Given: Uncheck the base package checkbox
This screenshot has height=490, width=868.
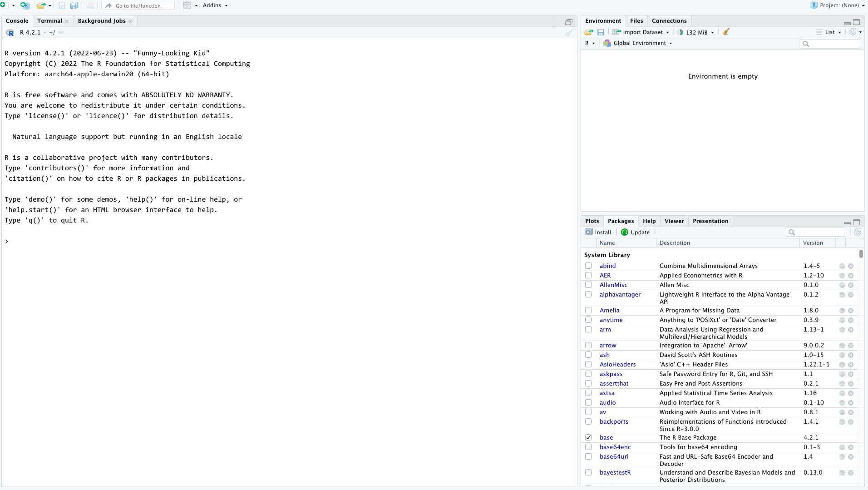Looking at the screenshot, I should pyautogui.click(x=588, y=437).
